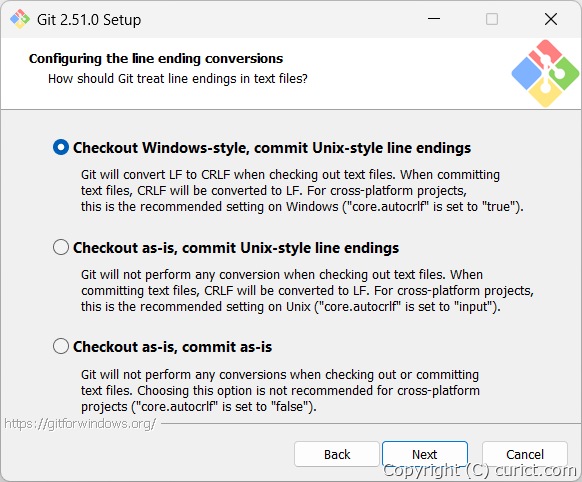Screen dimensions: 582x482
Task: Minimize the Git Setup window
Action: pyautogui.click(x=434, y=19)
